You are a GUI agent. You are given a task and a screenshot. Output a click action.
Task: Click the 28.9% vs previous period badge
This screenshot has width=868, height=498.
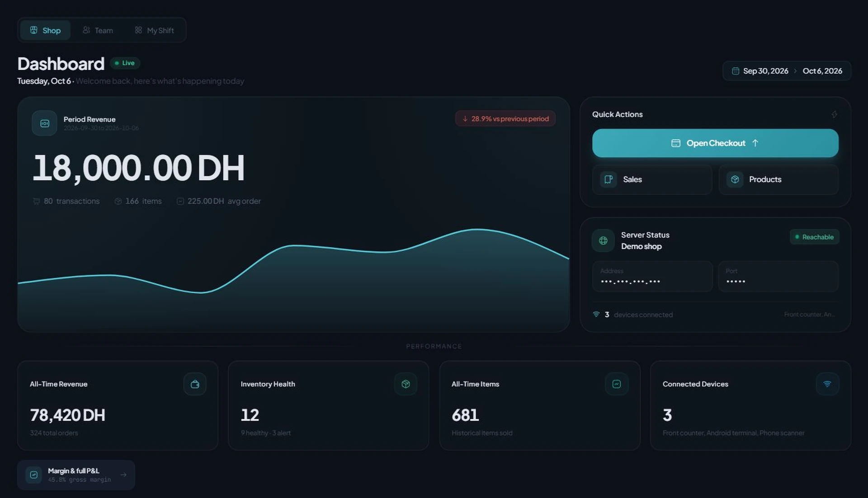click(505, 119)
